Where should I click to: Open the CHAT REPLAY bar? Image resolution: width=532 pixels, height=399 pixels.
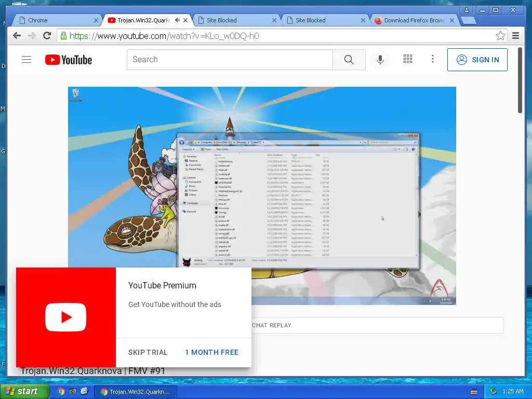point(377,325)
